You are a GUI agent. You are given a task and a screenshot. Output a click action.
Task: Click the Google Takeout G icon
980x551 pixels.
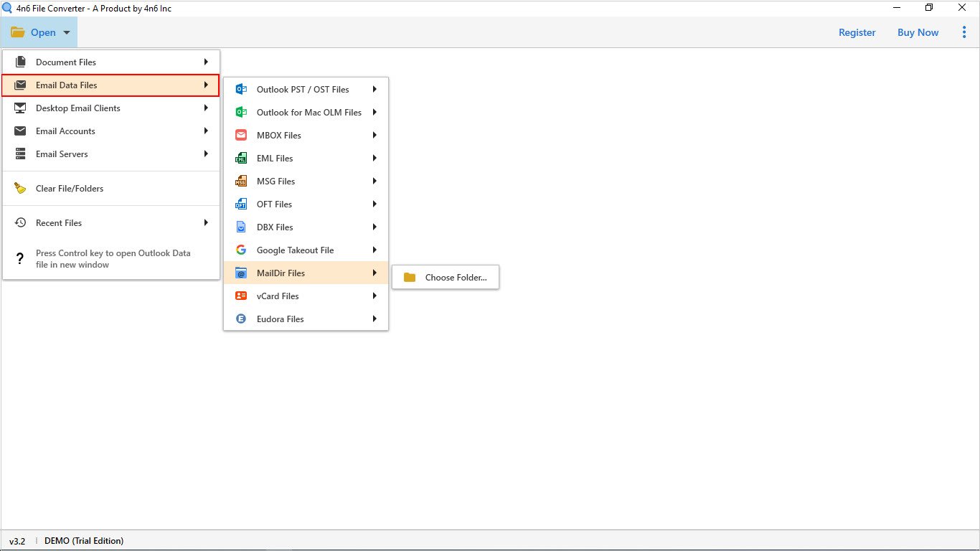pos(242,250)
